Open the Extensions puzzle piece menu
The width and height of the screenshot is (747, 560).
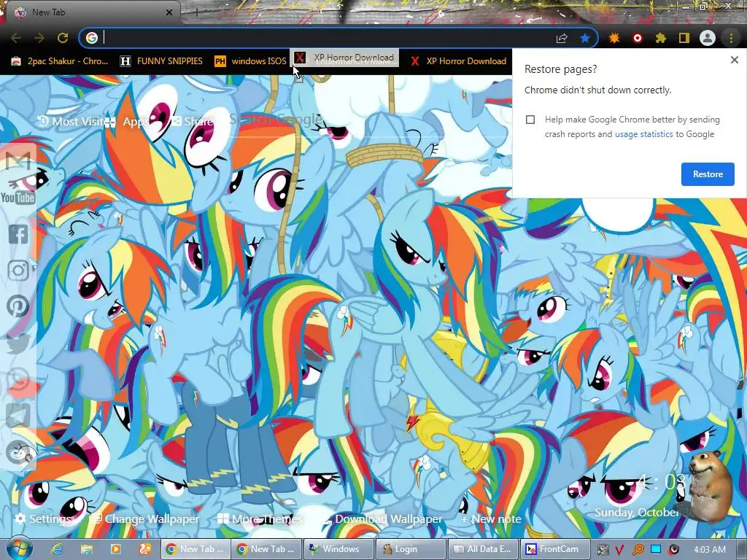coord(660,38)
